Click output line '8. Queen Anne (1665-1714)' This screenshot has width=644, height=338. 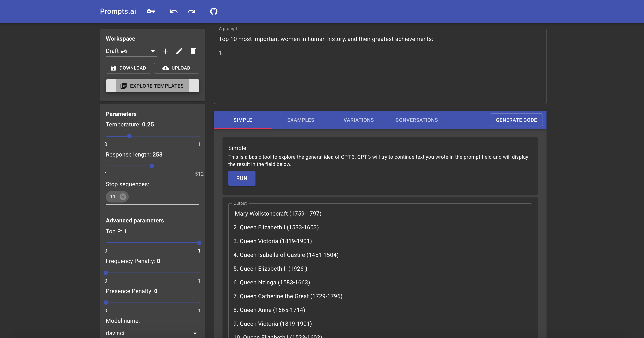point(269,310)
